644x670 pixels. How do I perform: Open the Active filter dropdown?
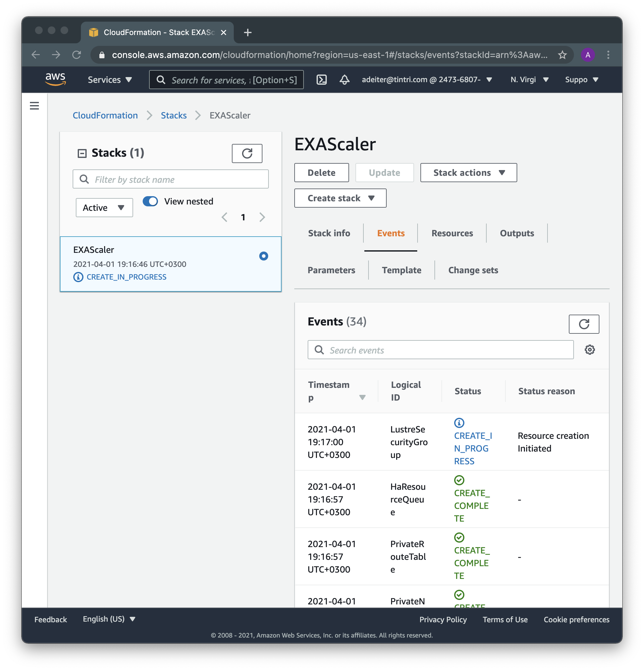(104, 208)
